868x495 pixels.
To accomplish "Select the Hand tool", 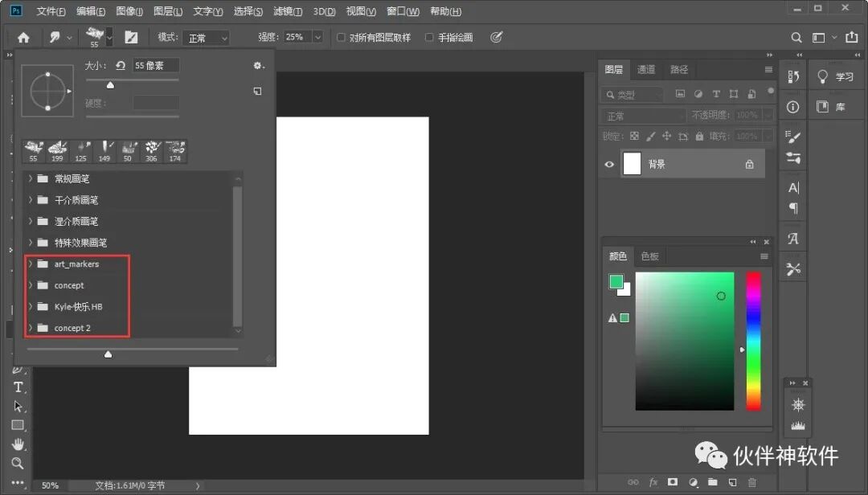I will 18,444.
